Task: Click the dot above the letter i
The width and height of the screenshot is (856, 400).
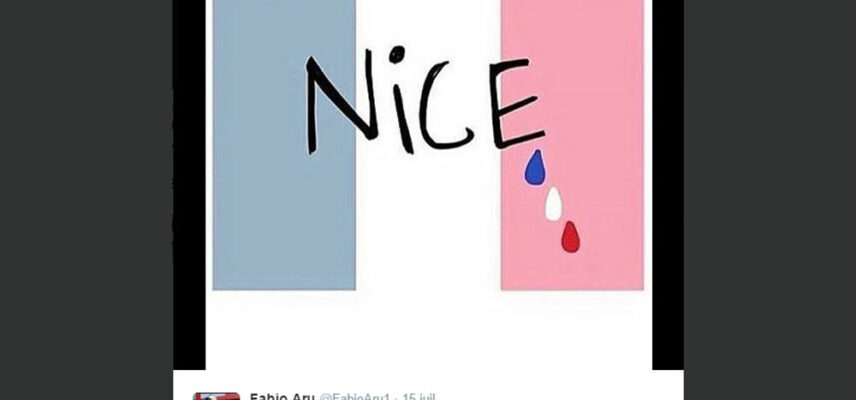Action: 397,54
